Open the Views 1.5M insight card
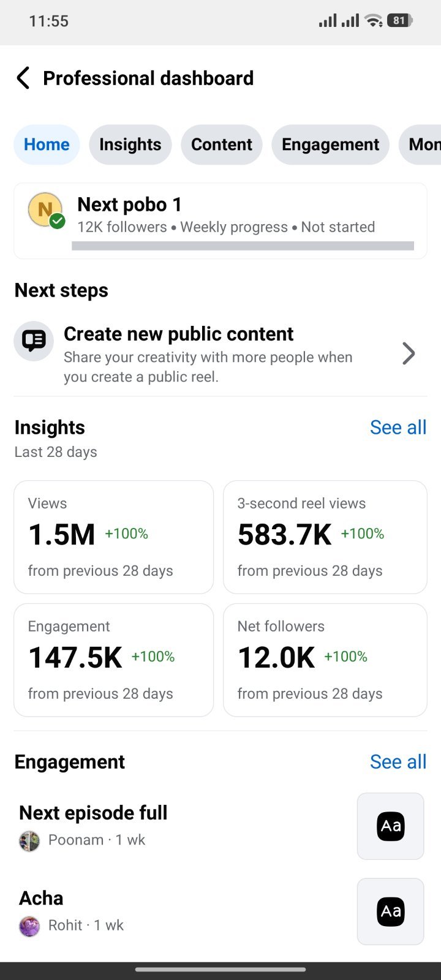 tap(114, 537)
